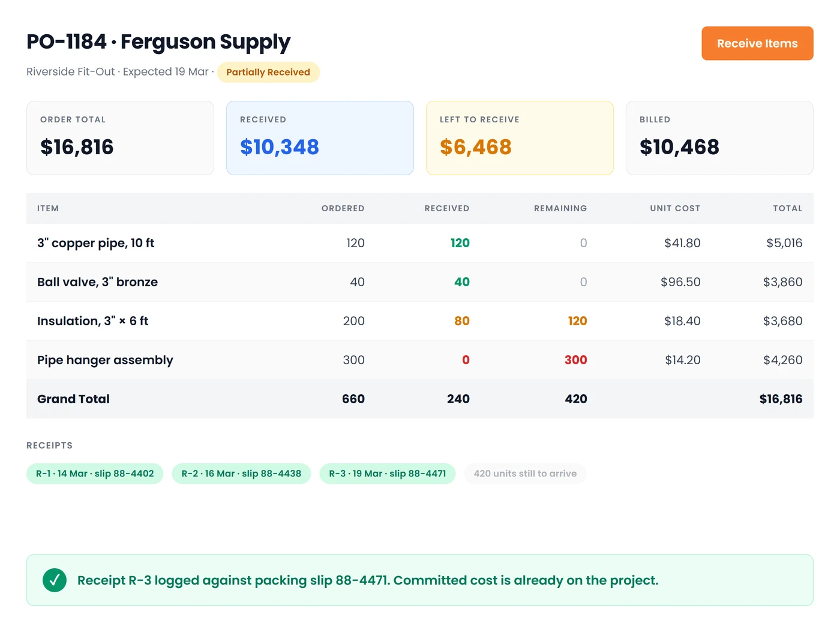Click the Grand Total row label

point(73,399)
